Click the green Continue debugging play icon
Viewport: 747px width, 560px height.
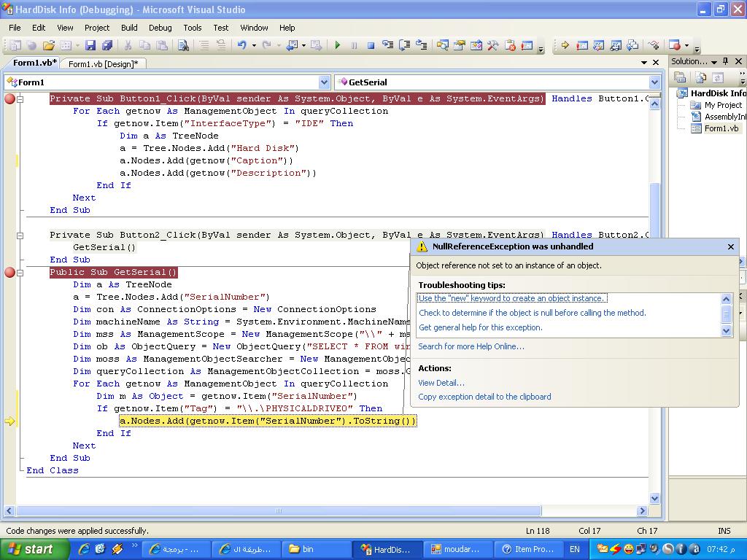pyautogui.click(x=338, y=45)
